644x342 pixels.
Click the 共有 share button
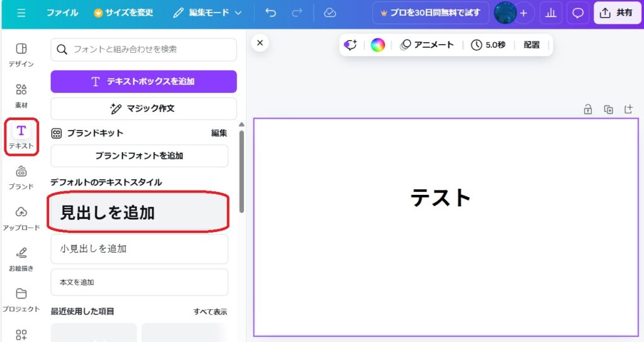pyautogui.click(x=616, y=13)
